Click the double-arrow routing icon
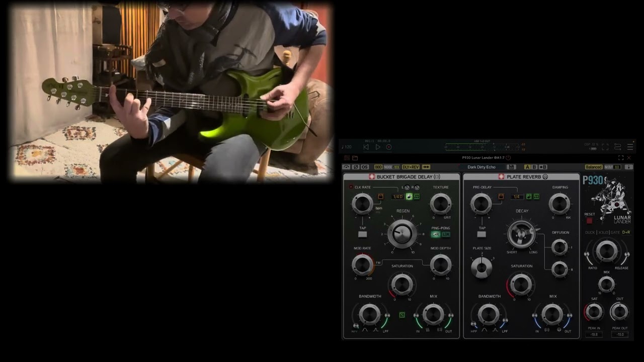 tap(426, 167)
